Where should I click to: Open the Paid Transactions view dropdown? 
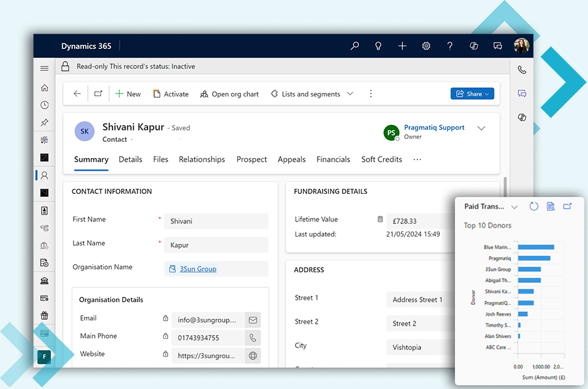pos(515,207)
